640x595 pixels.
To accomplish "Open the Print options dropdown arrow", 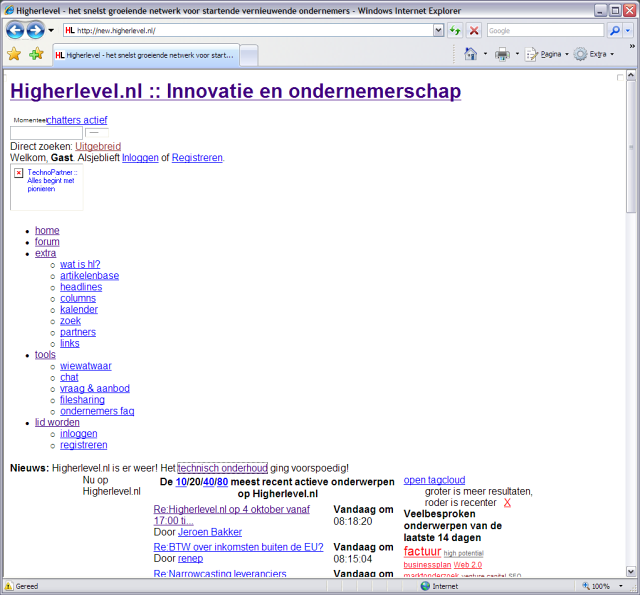I will pyautogui.click(x=517, y=54).
